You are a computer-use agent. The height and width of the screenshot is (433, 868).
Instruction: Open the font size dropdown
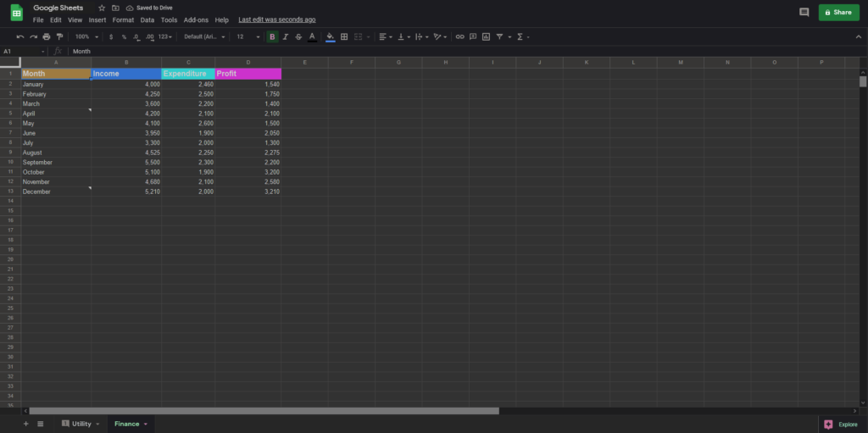[x=248, y=36]
